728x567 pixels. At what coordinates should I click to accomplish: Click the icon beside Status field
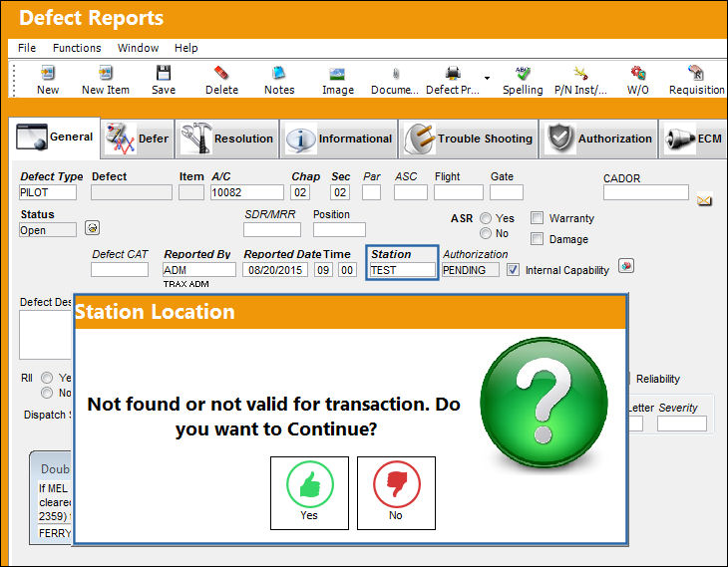[x=93, y=228]
